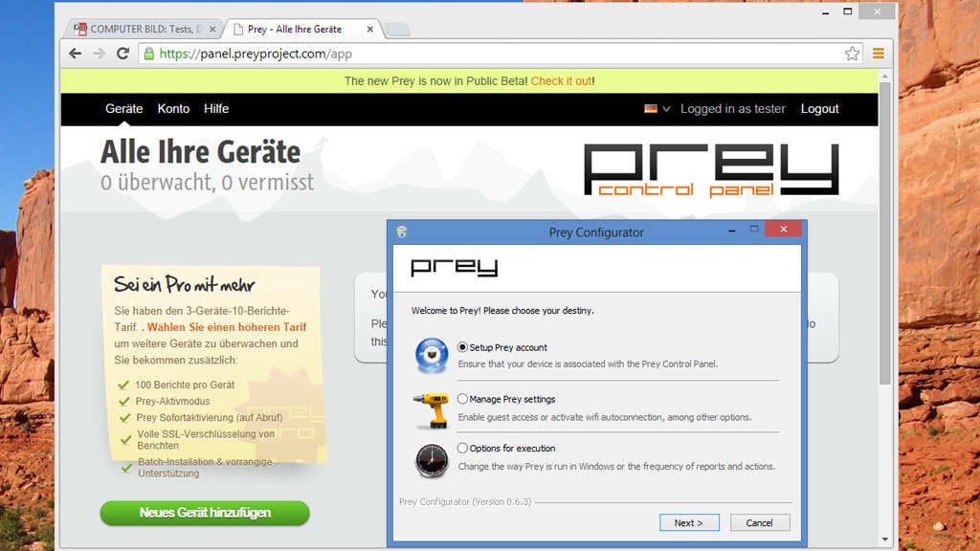The height and width of the screenshot is (551, 980).
Task: Open the Hilfe menu item
Action: point(216,109)
